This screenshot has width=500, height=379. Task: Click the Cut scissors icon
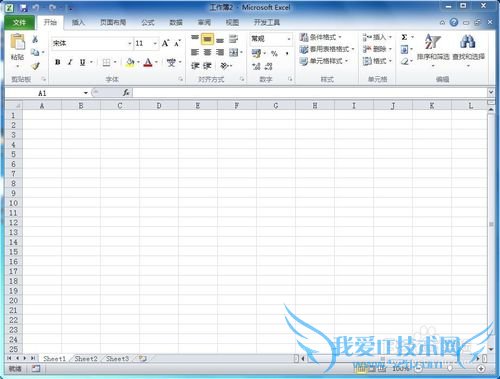click(35, 39)
